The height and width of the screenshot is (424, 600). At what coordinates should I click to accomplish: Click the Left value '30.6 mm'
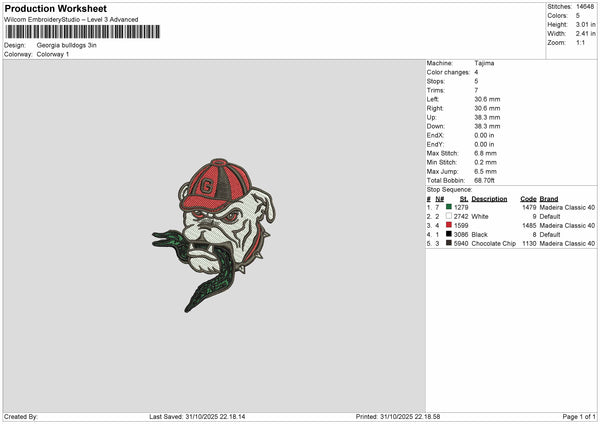(x=487, y=99)
